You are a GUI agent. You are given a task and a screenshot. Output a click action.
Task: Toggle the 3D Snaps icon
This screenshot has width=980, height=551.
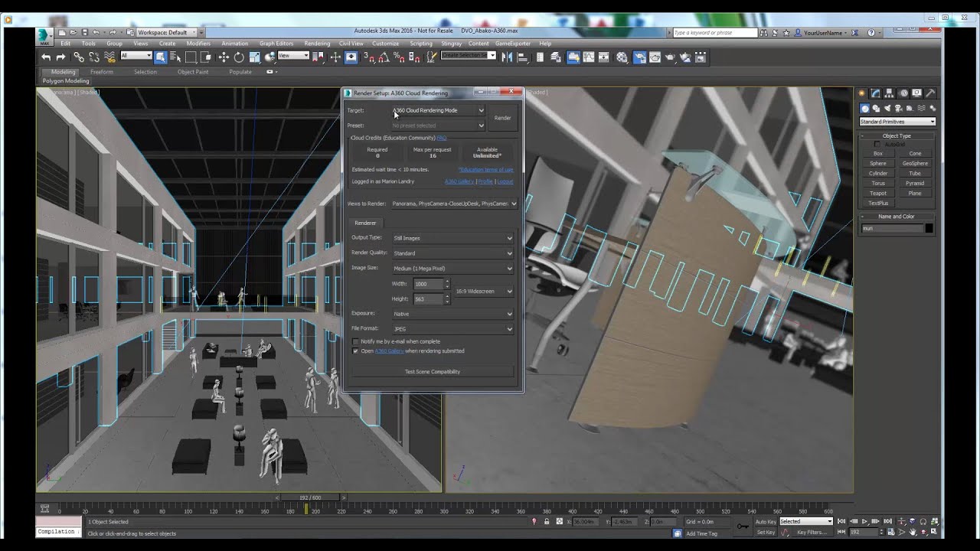(369, 57)
